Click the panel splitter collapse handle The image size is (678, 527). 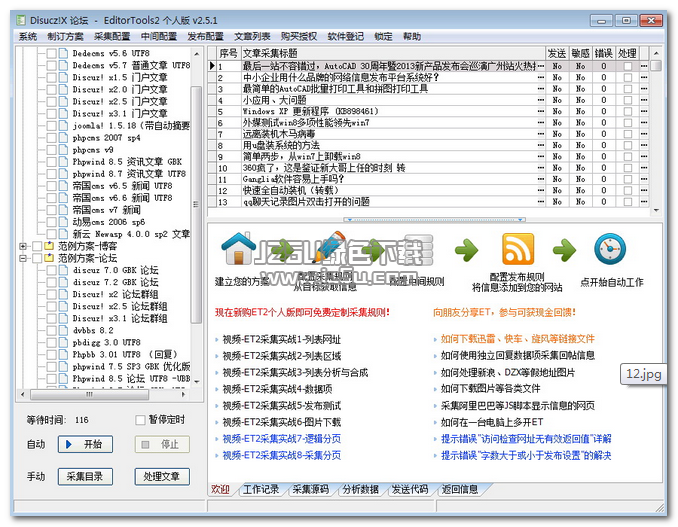435,220
